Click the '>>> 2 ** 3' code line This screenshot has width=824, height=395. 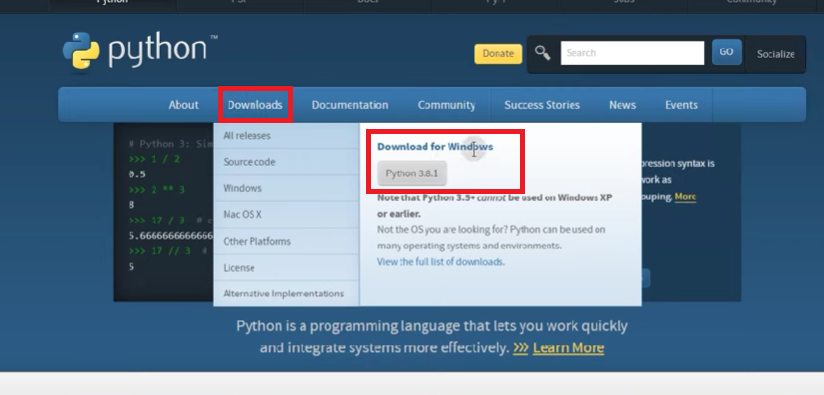(x=157, y=190)
